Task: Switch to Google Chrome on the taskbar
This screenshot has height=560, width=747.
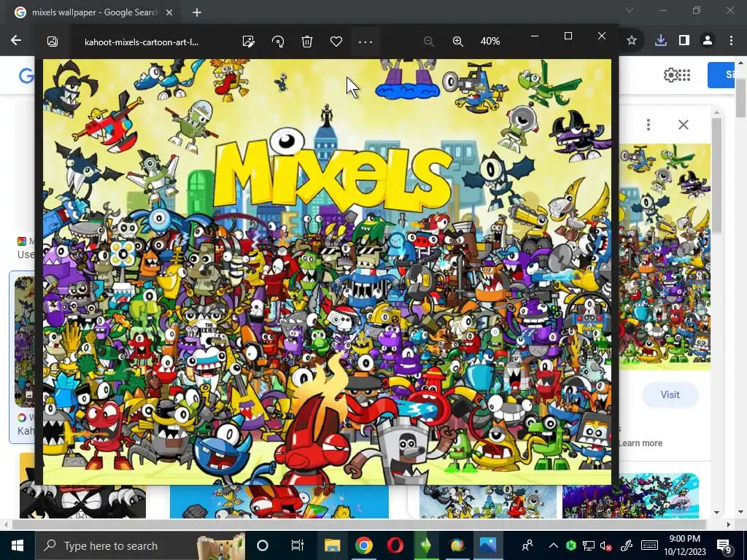Action: (363, 545)
